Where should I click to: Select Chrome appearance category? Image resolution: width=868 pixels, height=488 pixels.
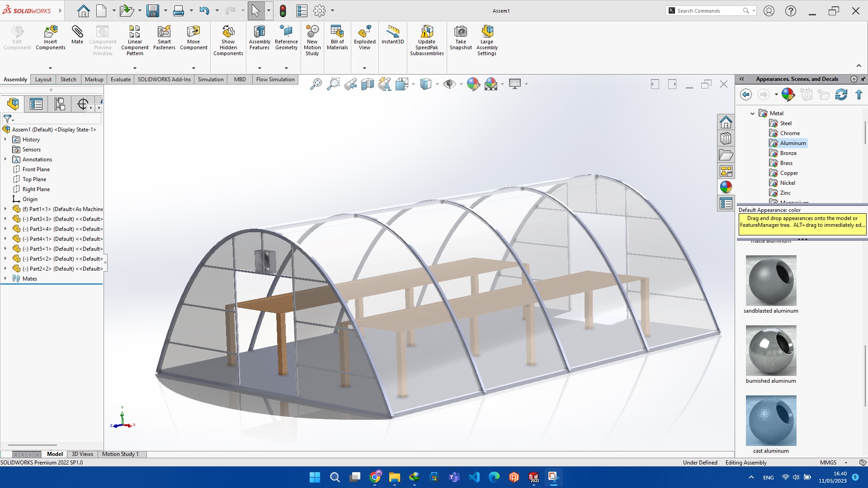pos(789,133)
